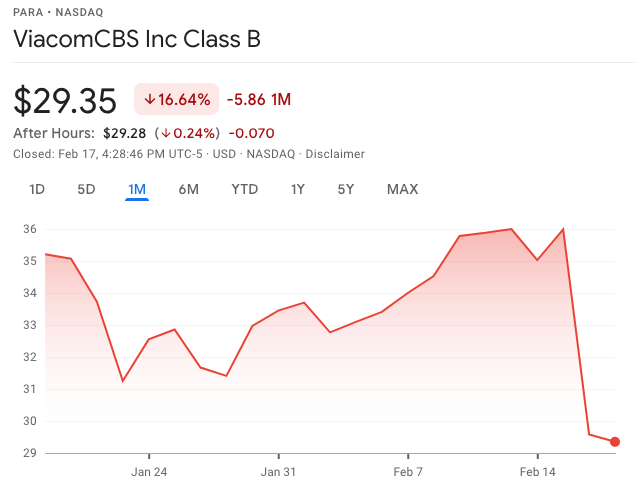The width and height of the screenshot is (635, 498).
Task: Click the after-hours down arrow icon
Action: tap(166, 133)
